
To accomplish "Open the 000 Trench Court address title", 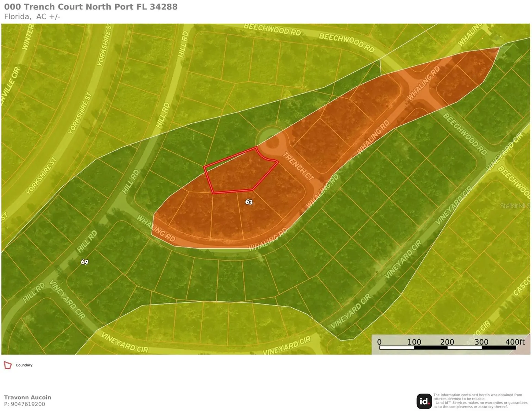I will pos(91,7).
